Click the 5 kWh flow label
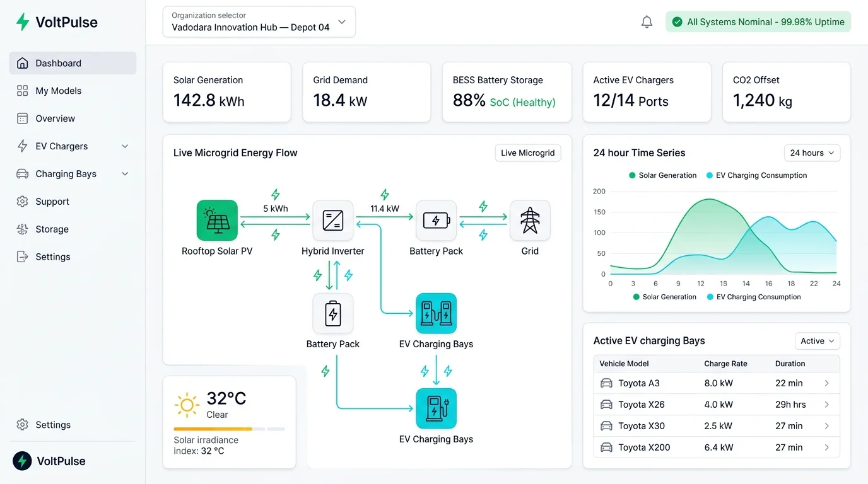The width and height of the screenshot is (868, 484). [276, 209]
